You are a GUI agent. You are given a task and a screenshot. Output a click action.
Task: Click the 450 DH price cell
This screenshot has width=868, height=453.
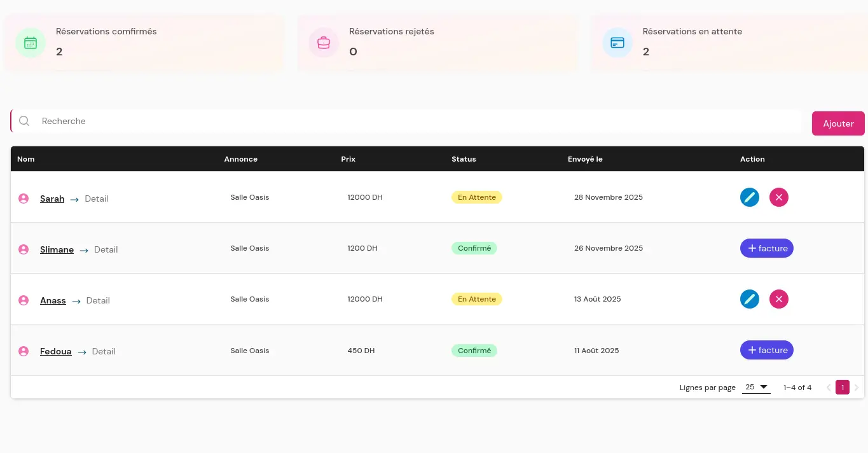[x=361, y=351]
